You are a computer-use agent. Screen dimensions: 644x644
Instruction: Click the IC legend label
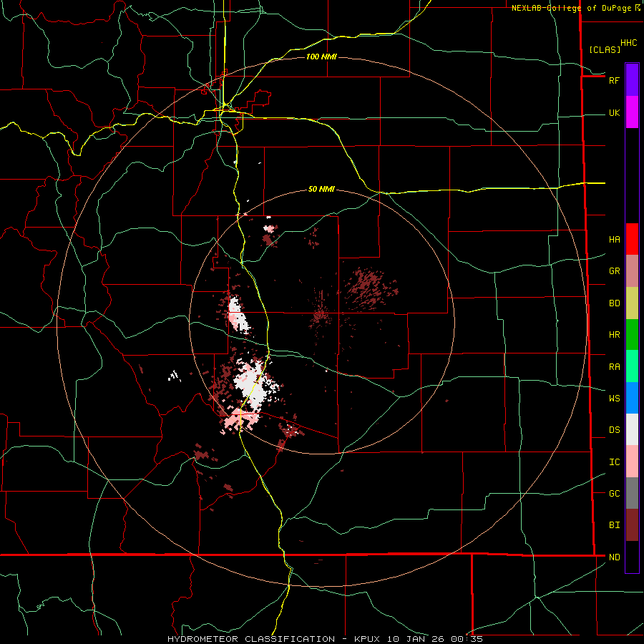(x=614, y=462)
